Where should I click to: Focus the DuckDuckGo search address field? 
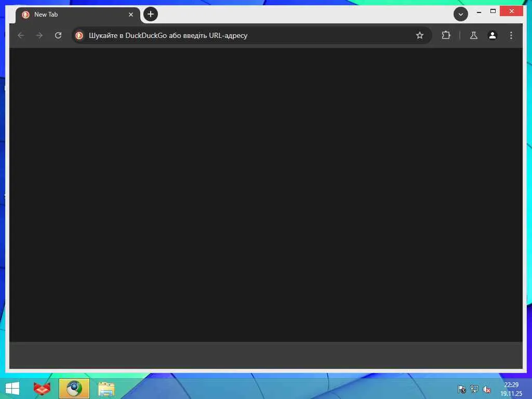coord(251,35)
